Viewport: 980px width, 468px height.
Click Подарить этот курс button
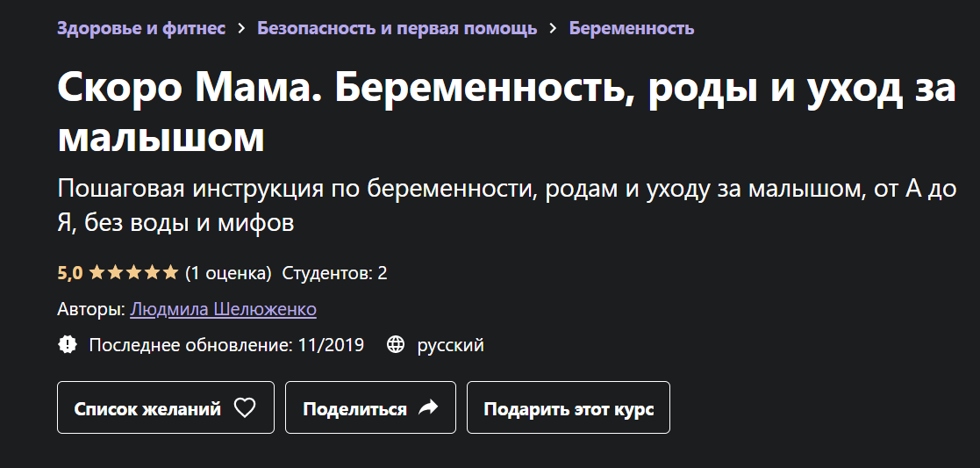point(568,408)
